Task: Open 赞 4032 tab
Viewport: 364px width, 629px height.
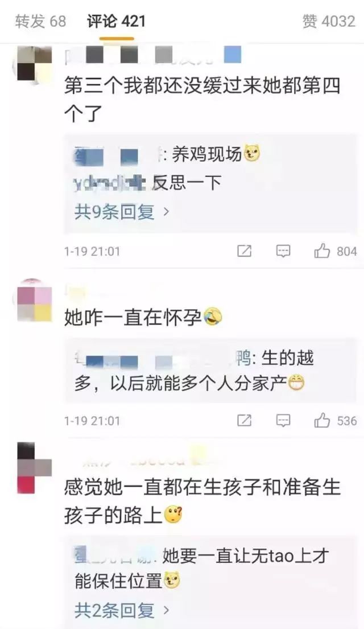Action: 329,21
